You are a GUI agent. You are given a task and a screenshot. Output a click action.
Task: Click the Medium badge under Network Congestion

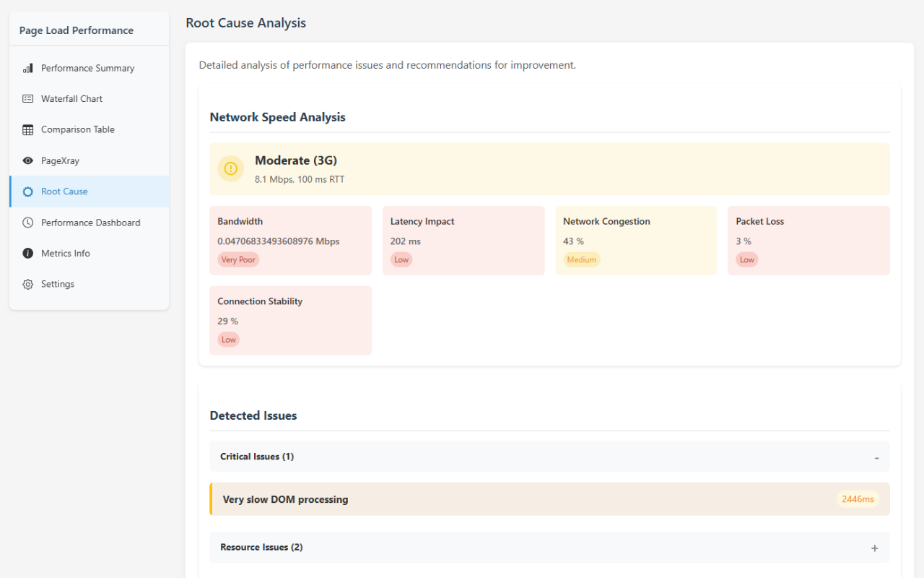(x=582, y=259)
